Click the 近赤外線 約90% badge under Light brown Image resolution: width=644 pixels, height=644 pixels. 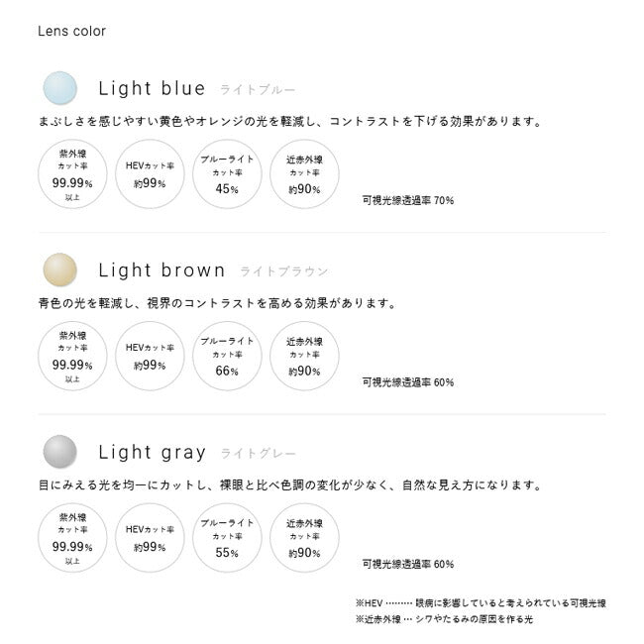click(304, 357)
